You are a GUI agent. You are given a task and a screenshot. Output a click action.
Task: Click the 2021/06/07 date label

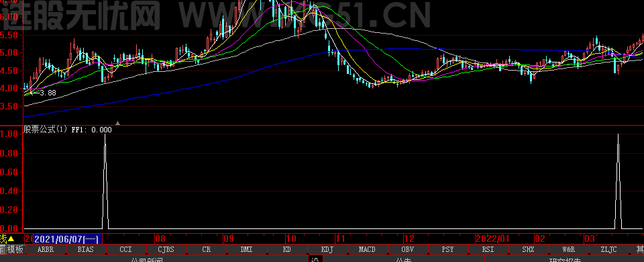68,239
